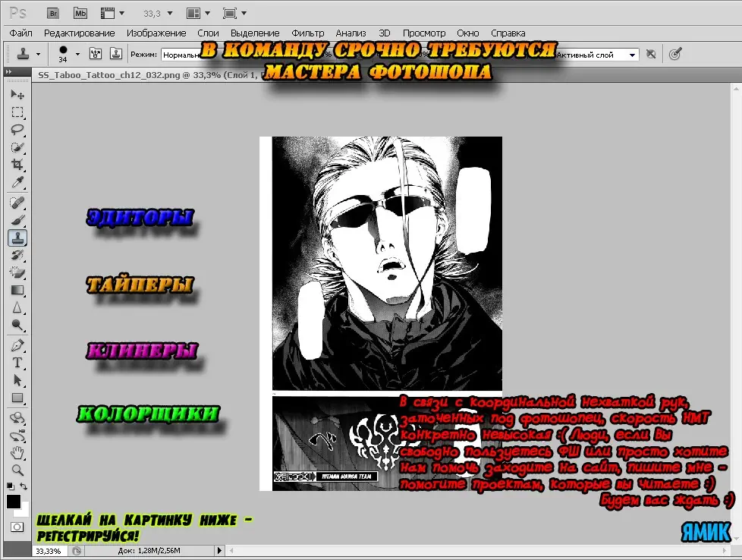The image size is (742, 560).
Task: Click the black foreground color swatch
Action: pos(13,501)
